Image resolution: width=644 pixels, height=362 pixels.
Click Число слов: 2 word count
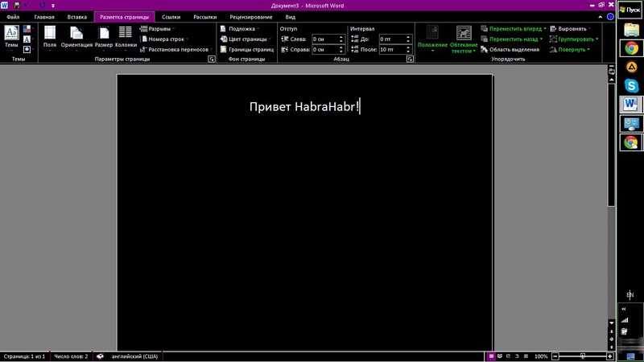point(71,356)
